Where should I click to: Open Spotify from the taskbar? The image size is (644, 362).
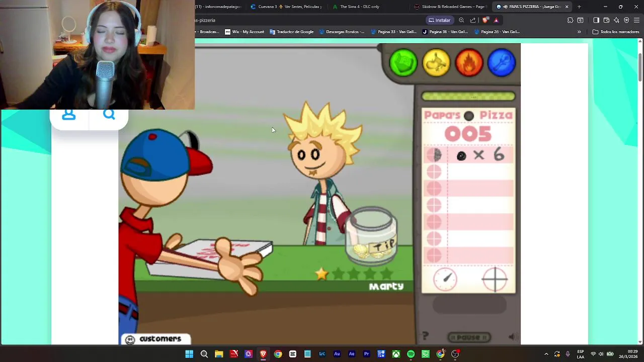tap(411, 354)
